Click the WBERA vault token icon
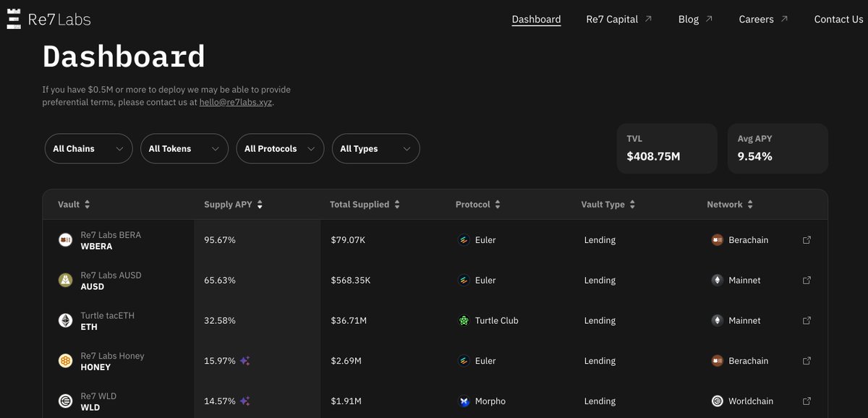Screen dimensions: 868x418 click(65, 240)
